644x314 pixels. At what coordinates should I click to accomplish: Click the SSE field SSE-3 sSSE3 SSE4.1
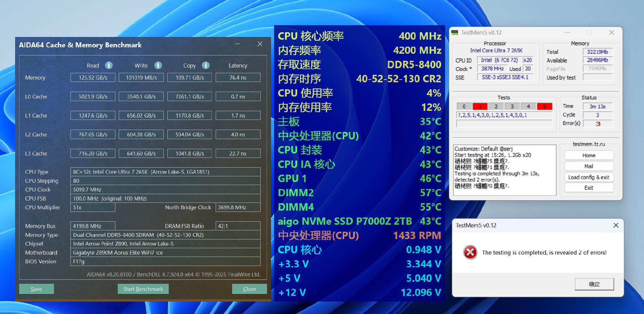(x=505, y=77)
